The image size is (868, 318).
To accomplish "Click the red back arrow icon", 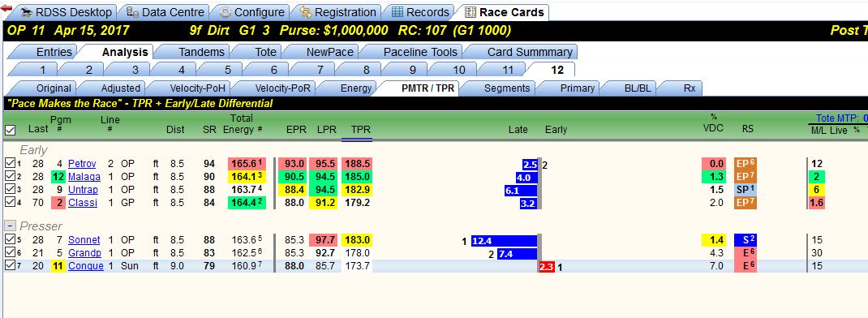I will tap(6, 8).
